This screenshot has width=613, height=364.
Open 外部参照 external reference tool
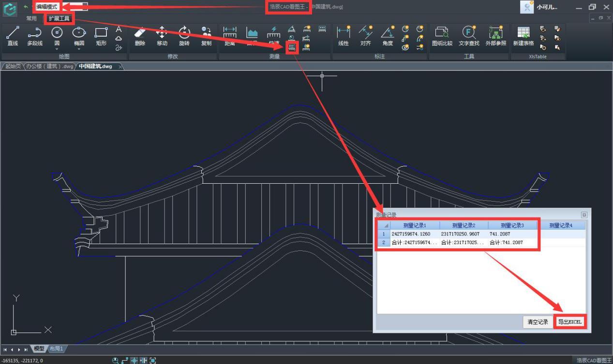(496, 36)
